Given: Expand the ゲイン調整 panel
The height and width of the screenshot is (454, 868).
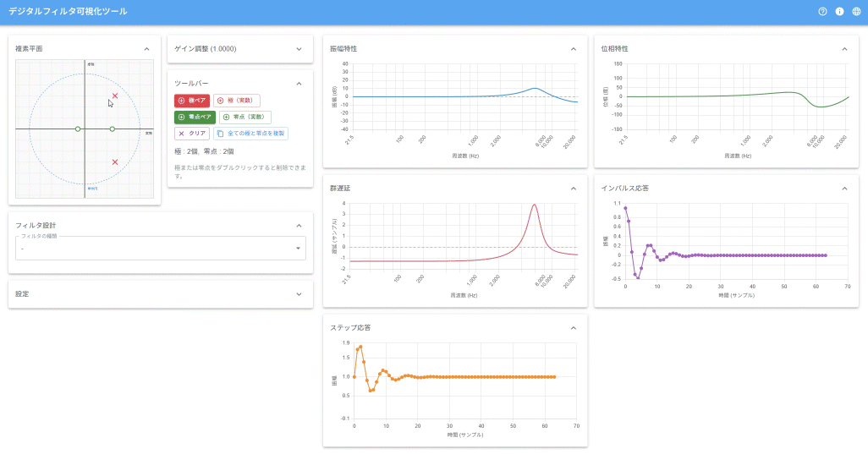Looking at the screenshot, I should 299,49.
